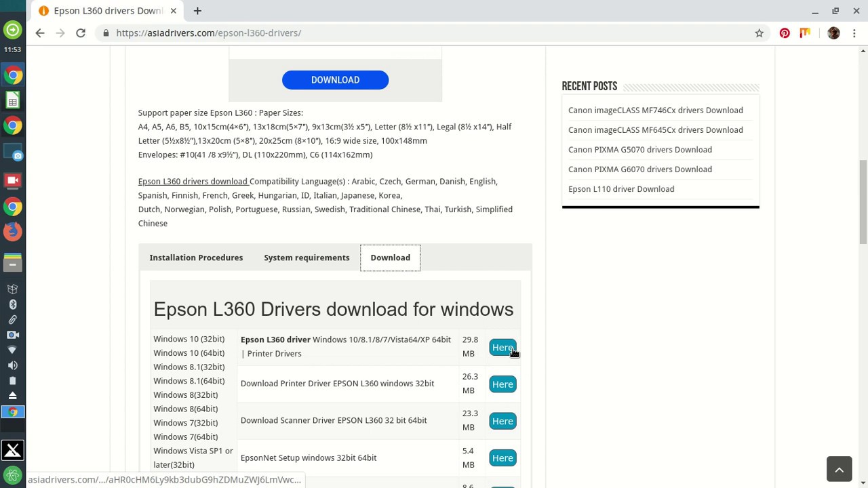
Task: Open the black X app in the dock
Action: click(x=13, y=450)
